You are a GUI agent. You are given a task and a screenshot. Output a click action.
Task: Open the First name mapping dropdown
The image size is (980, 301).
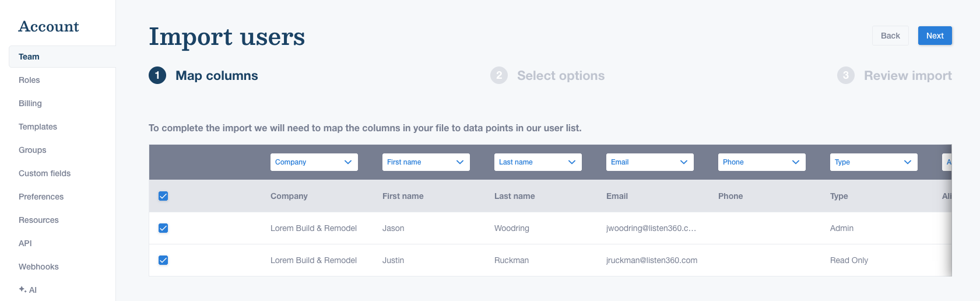(x=426, y=162)
